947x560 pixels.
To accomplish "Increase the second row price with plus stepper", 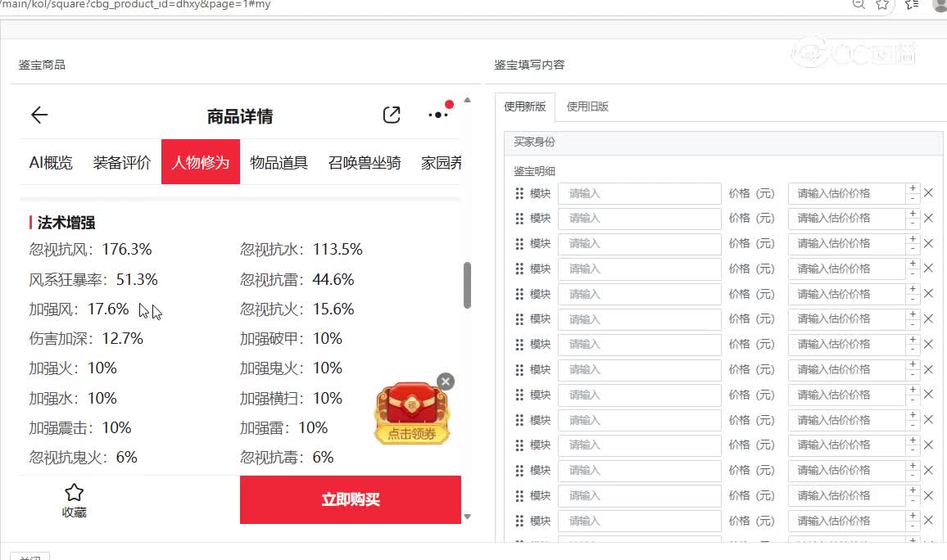I will [x=913, y=213].
